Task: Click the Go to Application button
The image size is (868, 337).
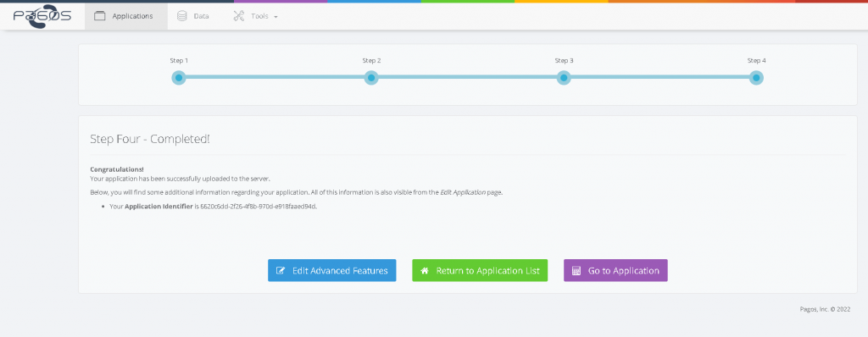Action: (x=615, y=271)
